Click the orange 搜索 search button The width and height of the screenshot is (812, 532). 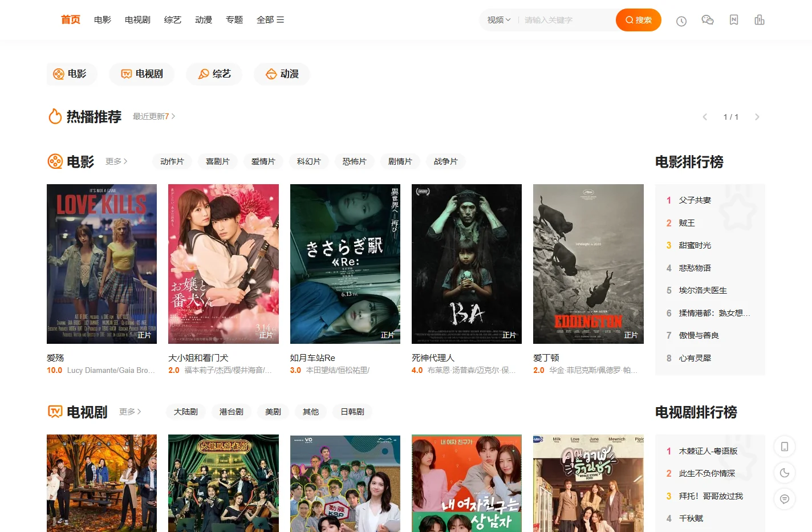[639, 20]
